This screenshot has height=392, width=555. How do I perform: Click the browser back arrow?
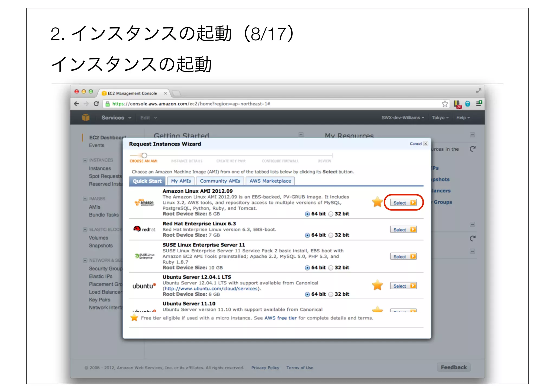[77, 104]
